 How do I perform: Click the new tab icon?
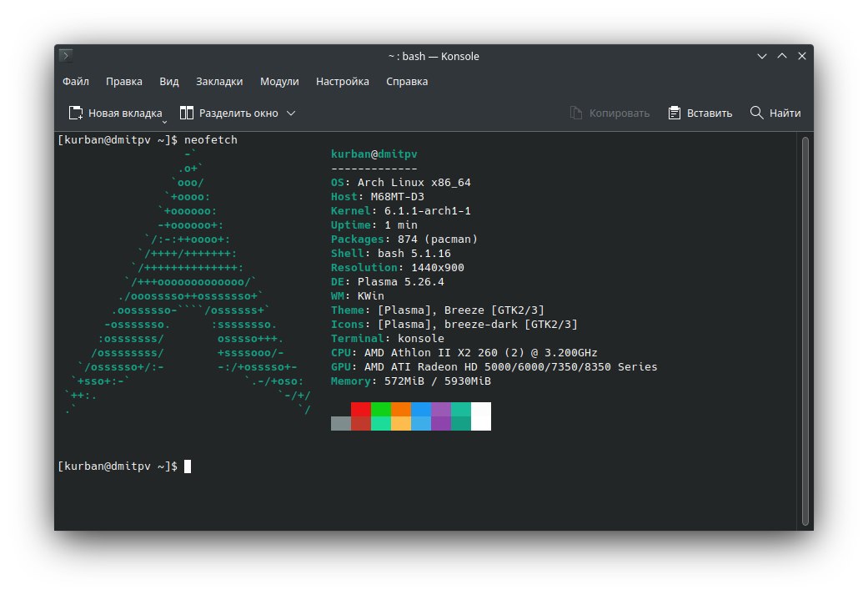coord(75,113)
